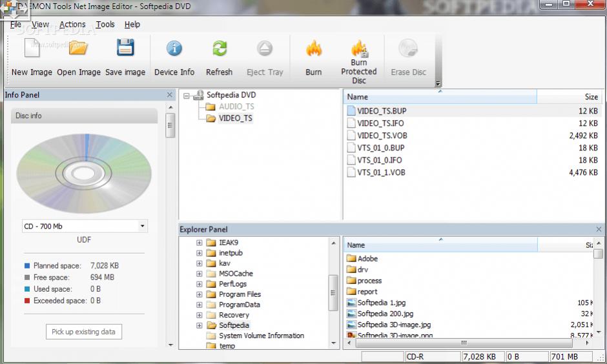Open the File menu

pos(15,25)
